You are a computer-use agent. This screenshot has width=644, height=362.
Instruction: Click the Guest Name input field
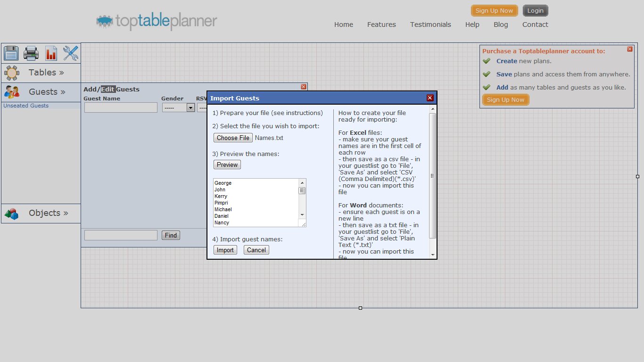click(x=121, y=108)
